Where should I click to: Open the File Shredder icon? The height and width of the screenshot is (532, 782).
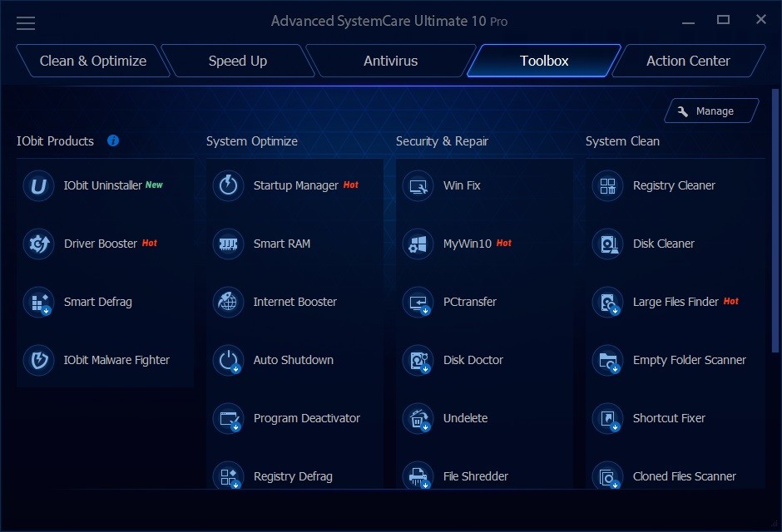click(x=418, y=475)
